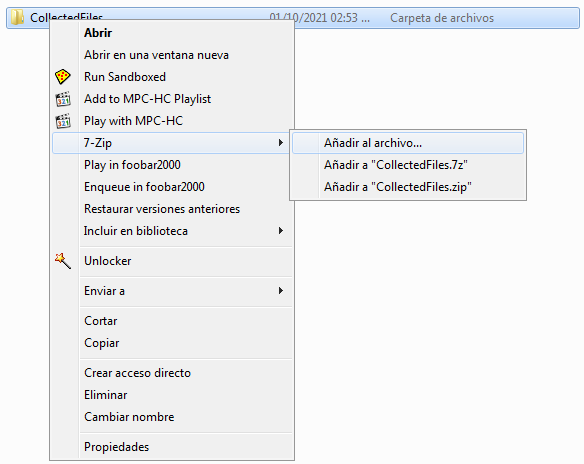Choose Restaurar versiones anteriores
Viewport: 584px width, 464px height.
(162, 209)
